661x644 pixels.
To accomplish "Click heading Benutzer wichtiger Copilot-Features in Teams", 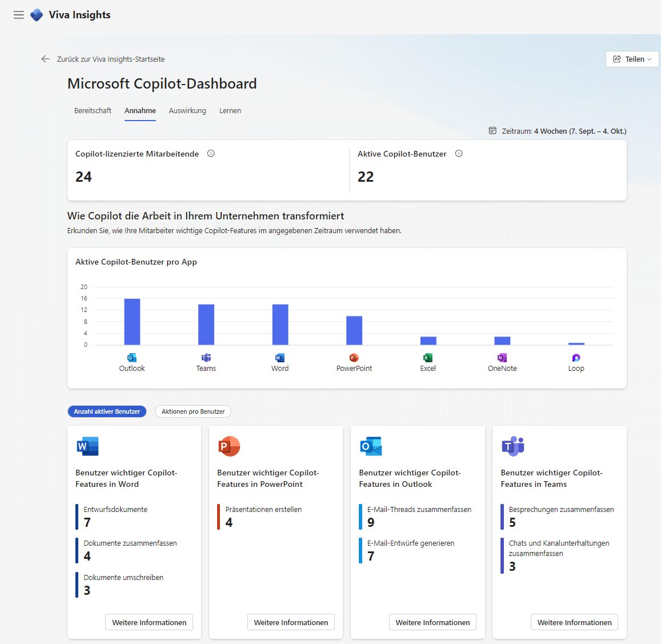I will pos(551,478).
